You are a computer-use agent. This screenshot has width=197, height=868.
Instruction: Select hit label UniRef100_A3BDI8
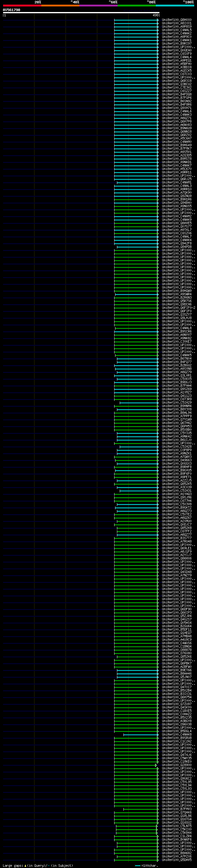pyautogui.click(x=176, y=67)
